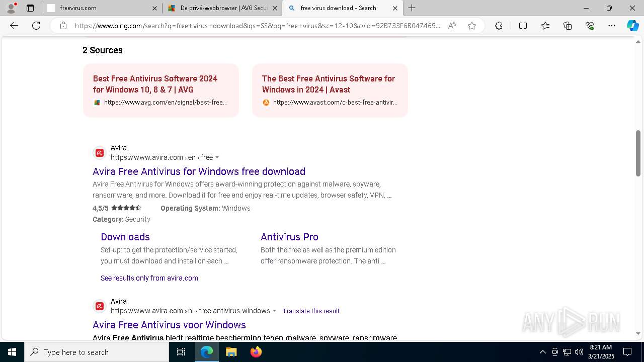Open the notification center icon
Screen dimensions: 644x362
(x=627, y=352)
